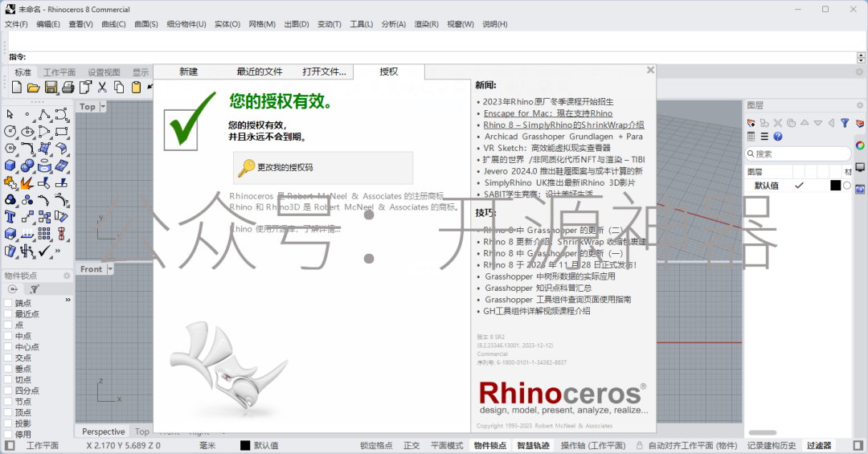Screen dimensions: 868x454
Task: Click the 指令 command input line
Action: coord(432,57)
